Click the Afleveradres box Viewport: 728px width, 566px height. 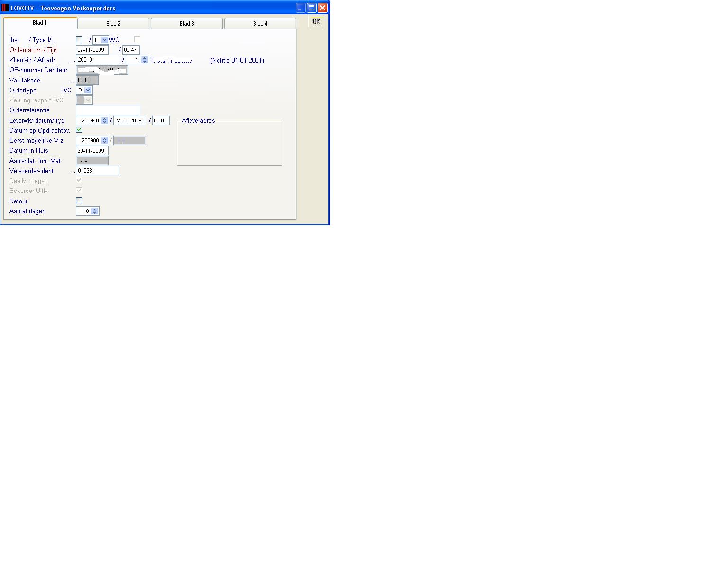coord(229,143)
